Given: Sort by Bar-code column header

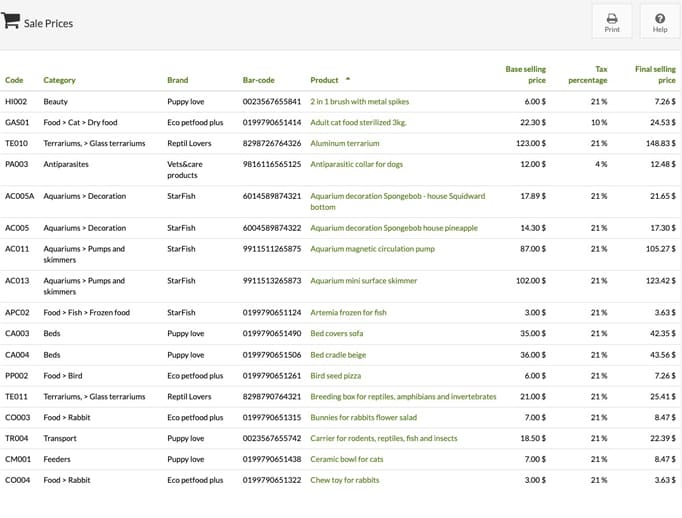Looking at the screenshot, I should 258,80.
